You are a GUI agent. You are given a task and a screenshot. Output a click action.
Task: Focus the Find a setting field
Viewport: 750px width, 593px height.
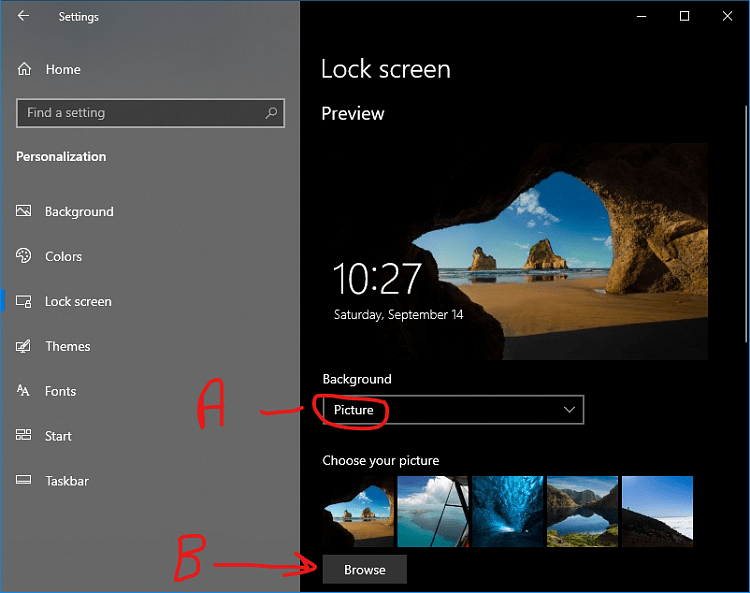pyautogui.click(x=150, y=113)
